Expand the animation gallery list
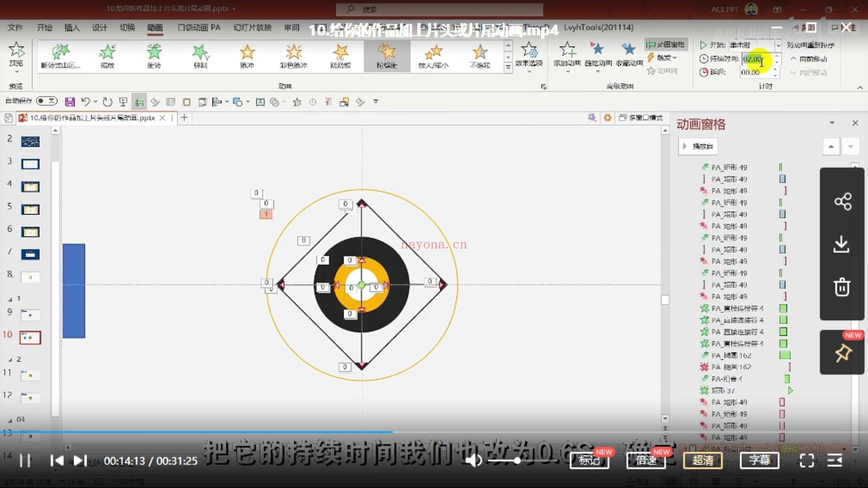Viewport: 868px width, 488px height. (508, 68)
